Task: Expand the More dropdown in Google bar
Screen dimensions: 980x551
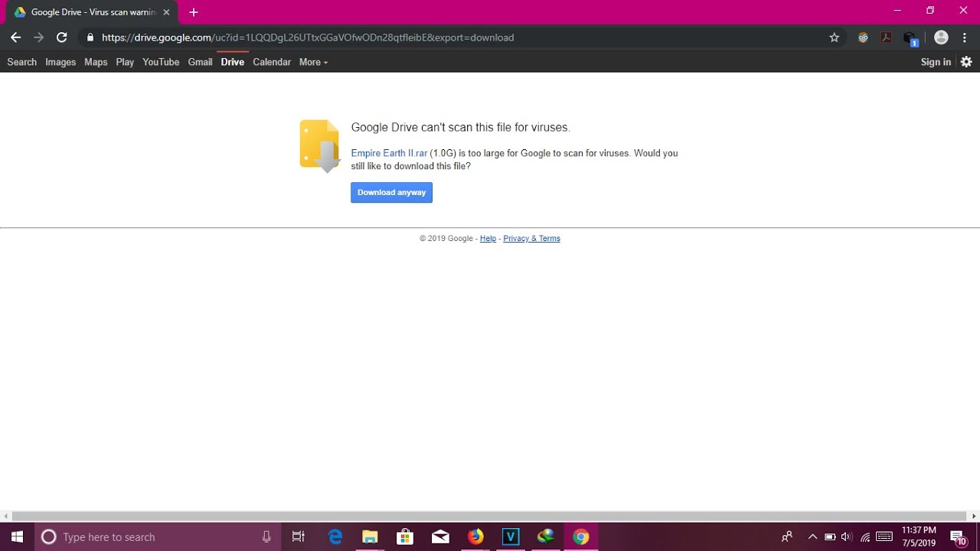Action: tap(313, 62)
